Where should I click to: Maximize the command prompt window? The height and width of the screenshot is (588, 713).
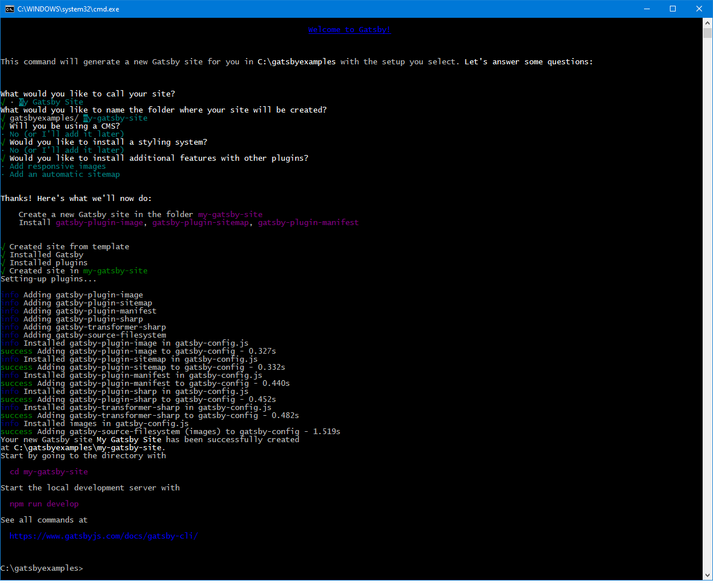673,9
